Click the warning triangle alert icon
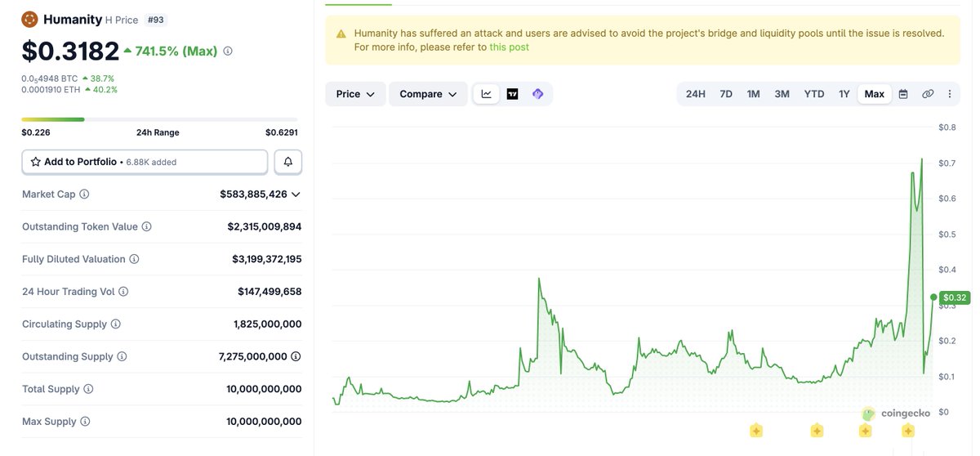 [341, 34]
